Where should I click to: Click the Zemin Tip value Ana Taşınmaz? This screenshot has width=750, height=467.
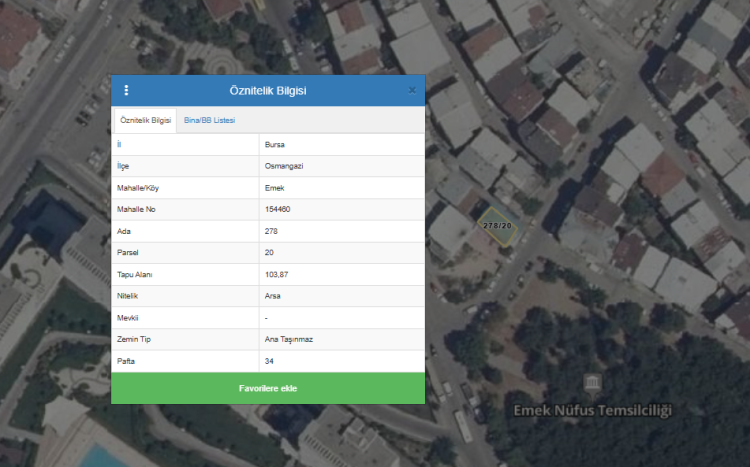point(288,339)
